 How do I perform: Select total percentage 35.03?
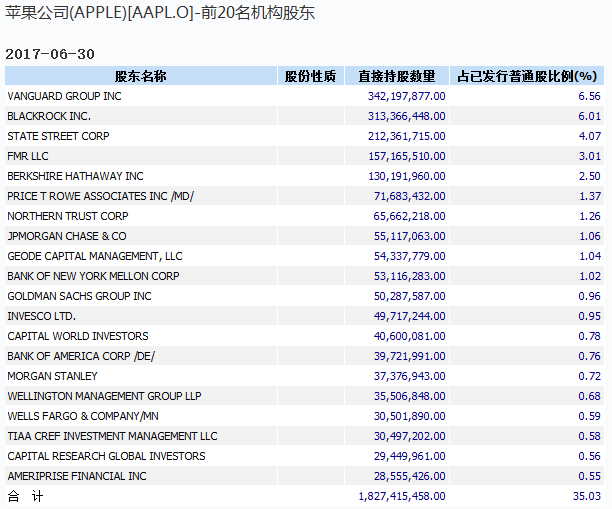point(587,496)
